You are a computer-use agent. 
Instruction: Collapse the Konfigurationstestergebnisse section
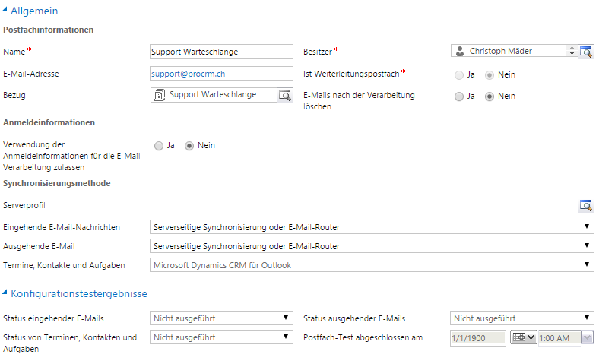[6, 293]
